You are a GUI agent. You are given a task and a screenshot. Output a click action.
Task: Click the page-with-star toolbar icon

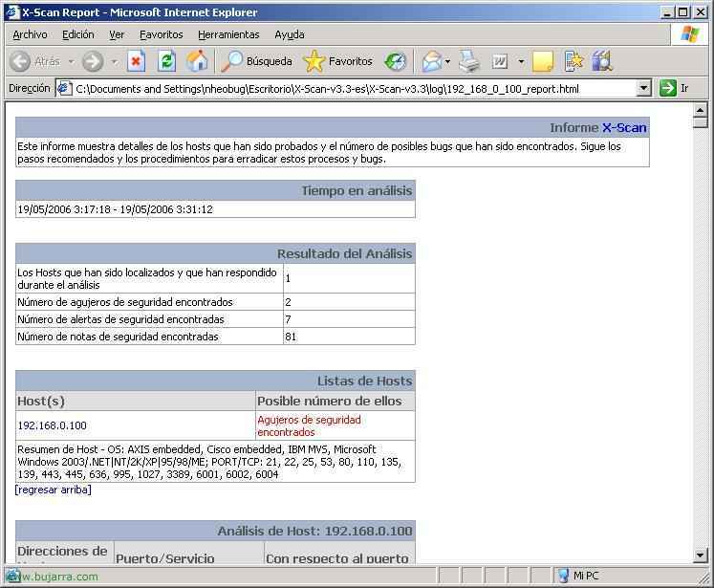[x=573, y=61]
